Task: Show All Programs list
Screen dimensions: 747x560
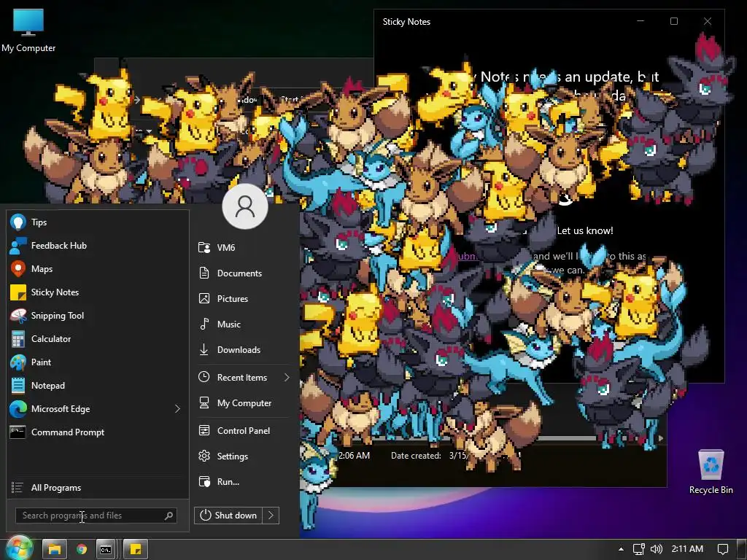Action: (98, 488)
